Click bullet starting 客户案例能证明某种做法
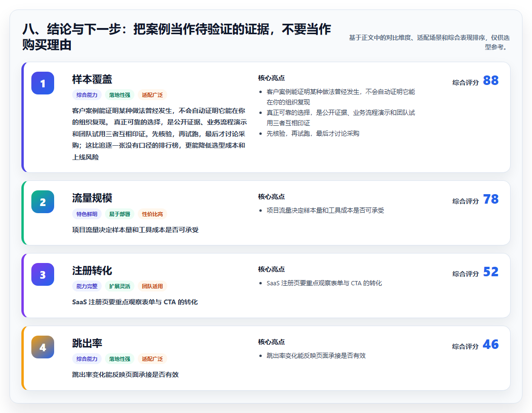Image resolution: width=532 pixels, height=413 pixels. pyautogui.click(x=341, y=97)
